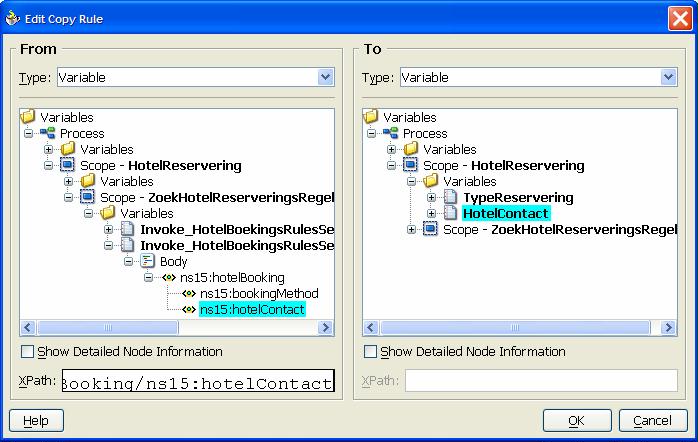Enable Show Detailed Node Information in From panel
The width and height of the screenshot is (698, 442).
28,352
